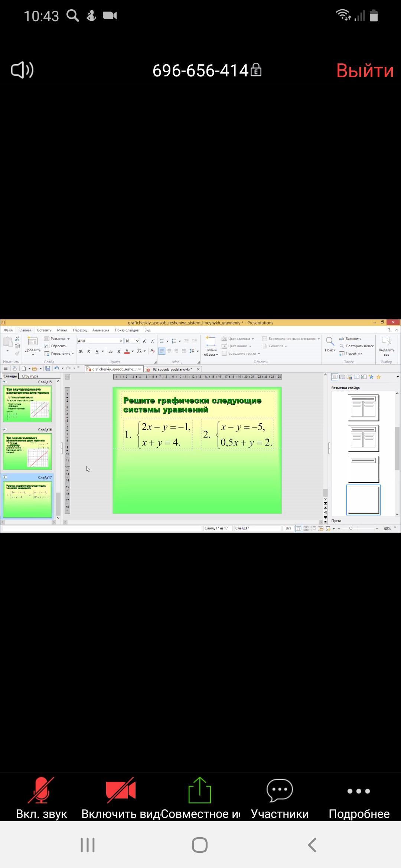This screenshot has width=401, height=868.
Task: Tap Android recent apps button
Action: (x=88, y=845)
